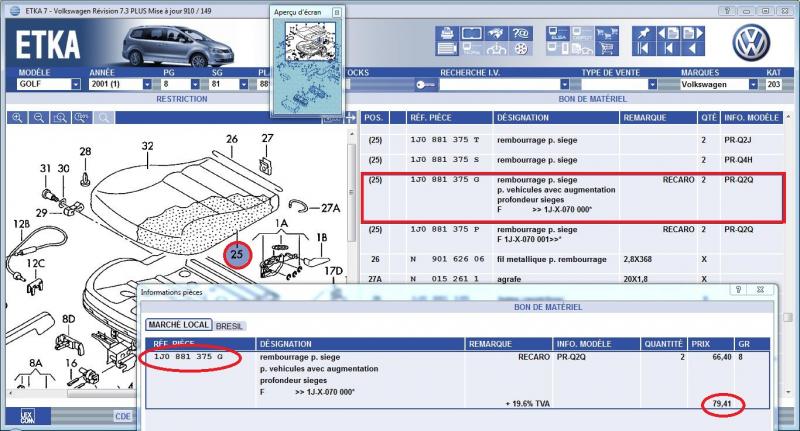Click the key icon next to Recherche I.V.
This screenshot has height=431, width=800.
tap(424, 85)
